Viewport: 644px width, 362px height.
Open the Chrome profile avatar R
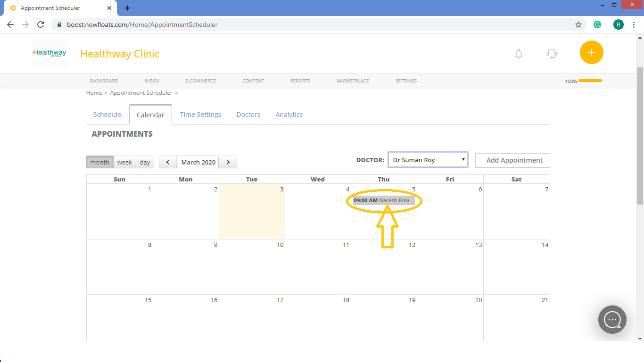pyautogui.click(x=619, y=25)
